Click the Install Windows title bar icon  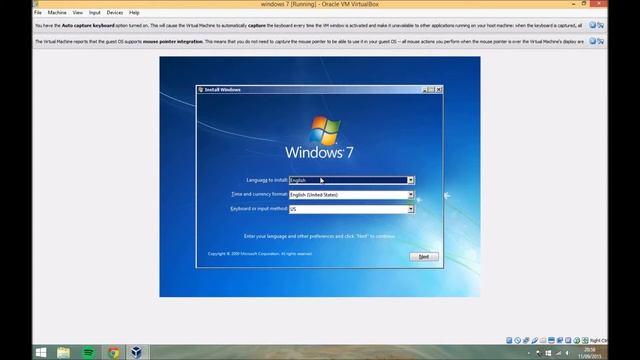tap(200, 89)
